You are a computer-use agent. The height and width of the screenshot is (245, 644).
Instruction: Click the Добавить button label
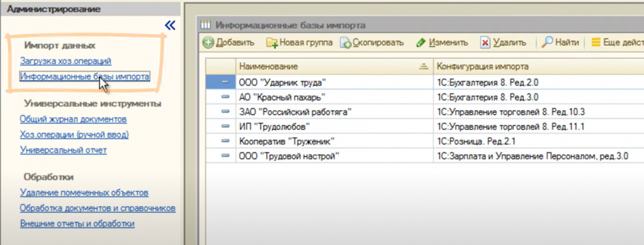(235, 43)
